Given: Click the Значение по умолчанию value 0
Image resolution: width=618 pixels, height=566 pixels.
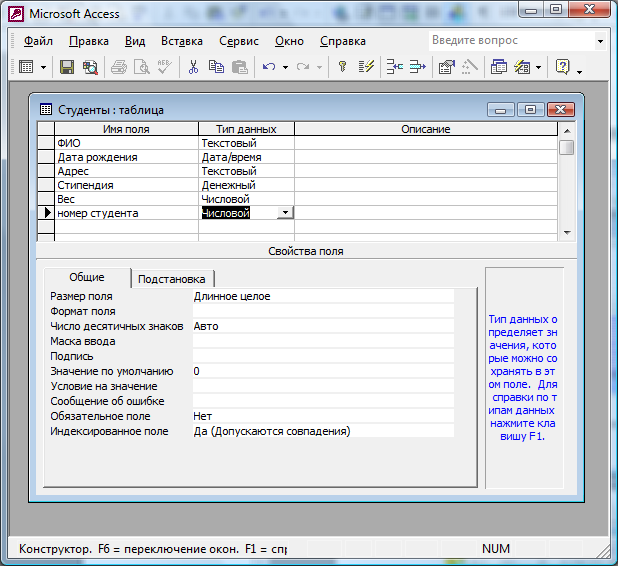Looking at the screenshot, I should click(x=323, y=371).
